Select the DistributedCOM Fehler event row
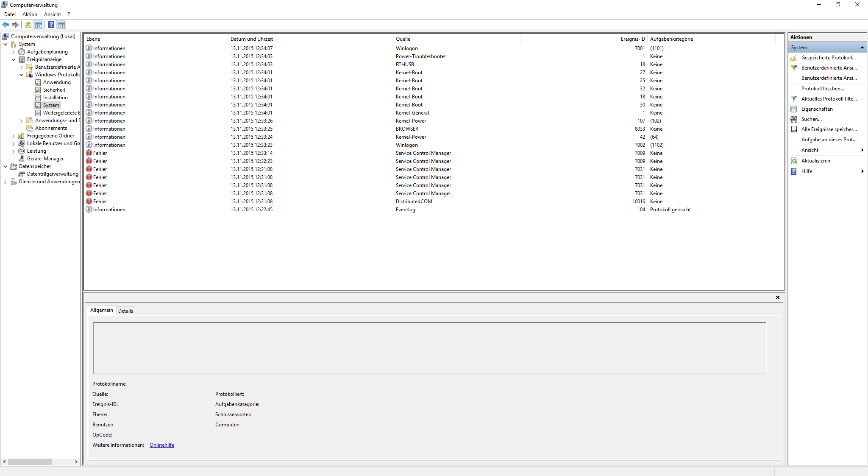The image size is (868, 476). (x=414, y=202)
